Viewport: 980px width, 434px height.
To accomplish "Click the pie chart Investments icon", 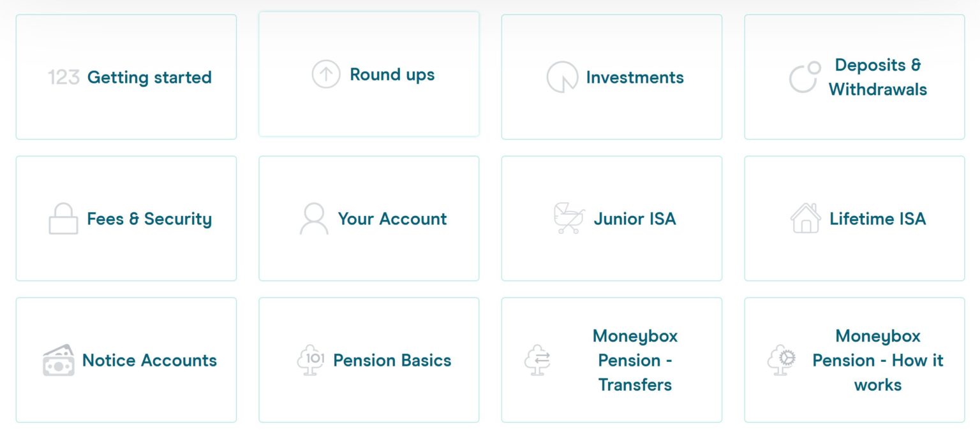I will click(562, 76).
